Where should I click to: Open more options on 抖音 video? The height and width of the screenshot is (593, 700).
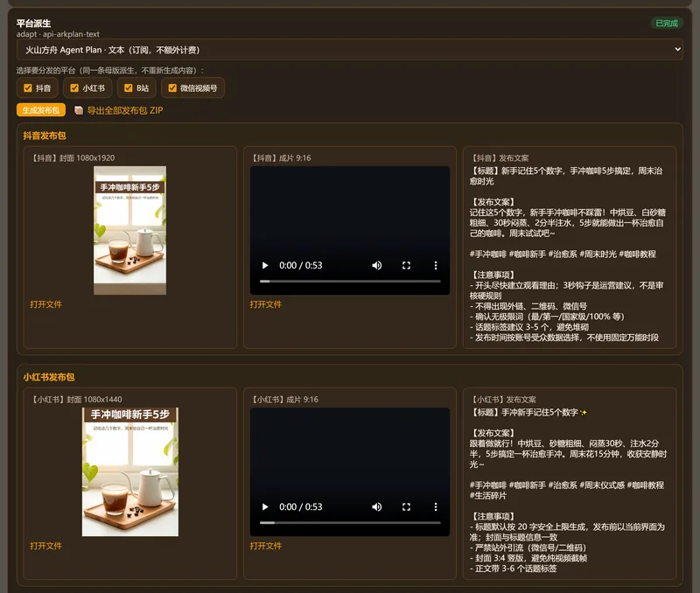tap(436, 266)
